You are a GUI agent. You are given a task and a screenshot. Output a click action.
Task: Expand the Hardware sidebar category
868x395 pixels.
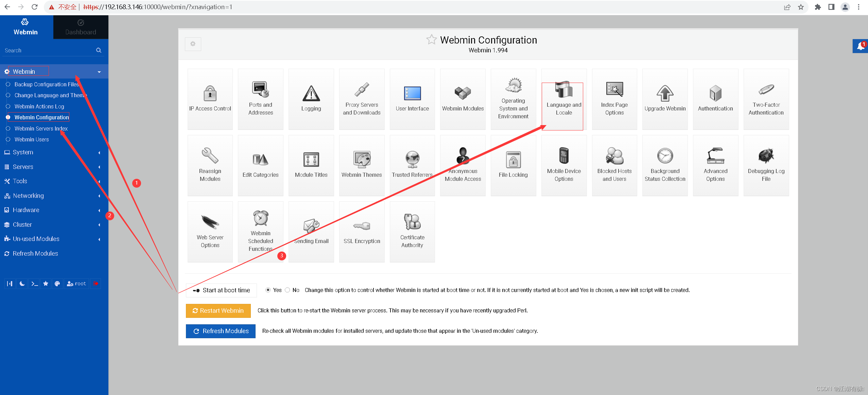click(54, 210)
